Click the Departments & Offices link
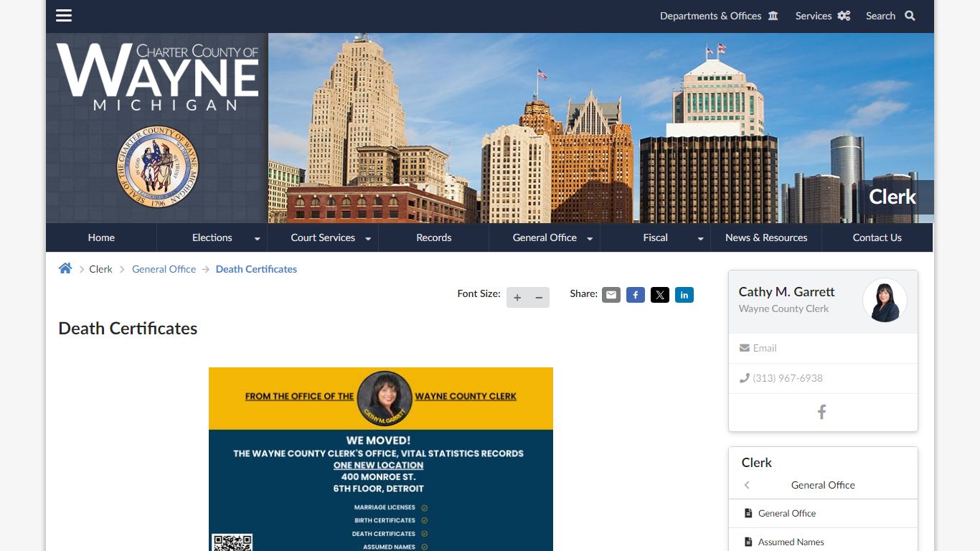 click(x=710, y=16)
